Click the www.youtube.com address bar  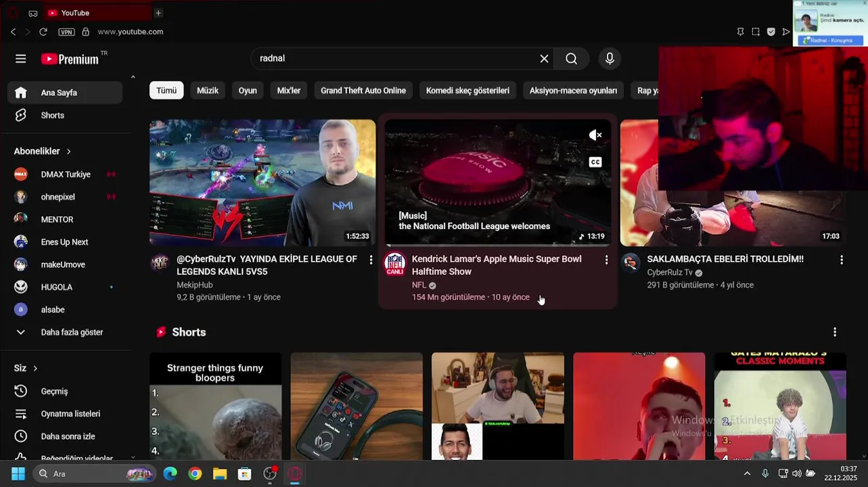[131, 32]
